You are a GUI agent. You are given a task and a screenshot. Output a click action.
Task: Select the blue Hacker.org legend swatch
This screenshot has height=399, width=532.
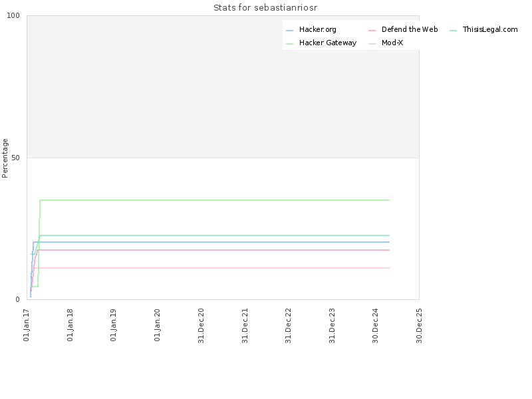289,31
